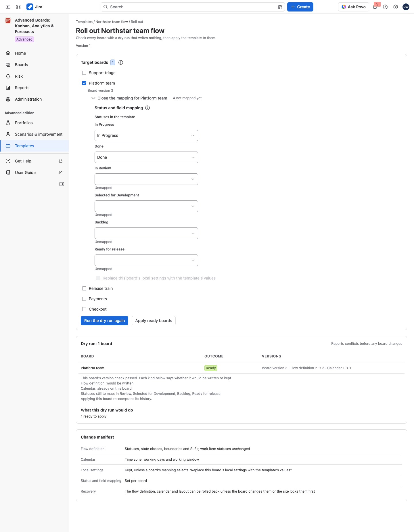
Task: Click the search apps icon inside search bar
Action: click(x=280, y=7)
